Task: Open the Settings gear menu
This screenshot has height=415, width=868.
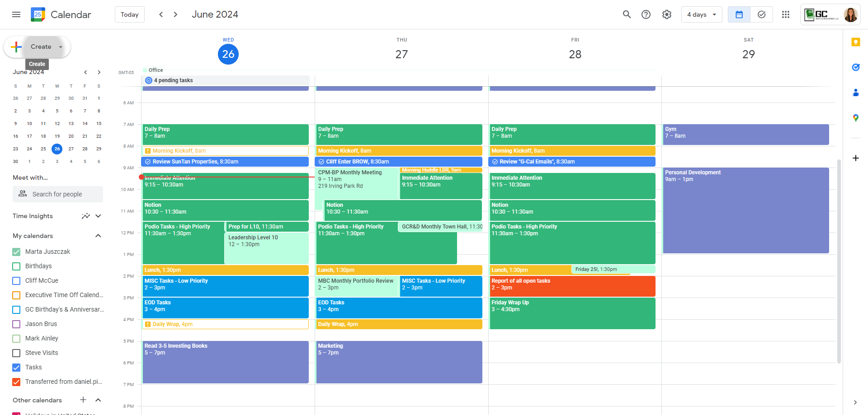Action: (x=666, y=14)
